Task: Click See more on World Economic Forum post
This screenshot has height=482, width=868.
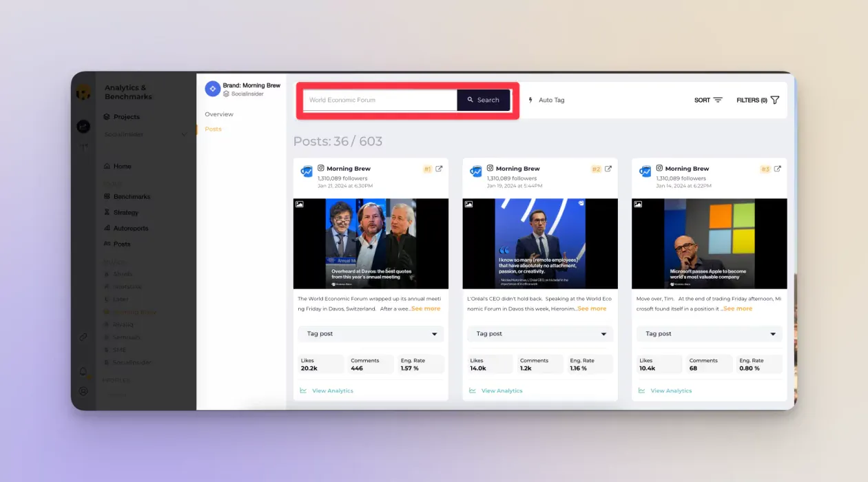Action: [426, 309]
